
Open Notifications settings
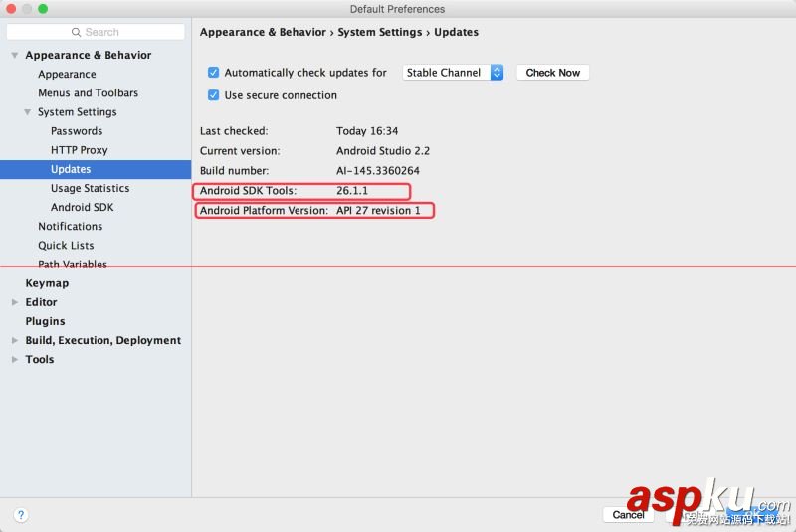coord(70,226)
